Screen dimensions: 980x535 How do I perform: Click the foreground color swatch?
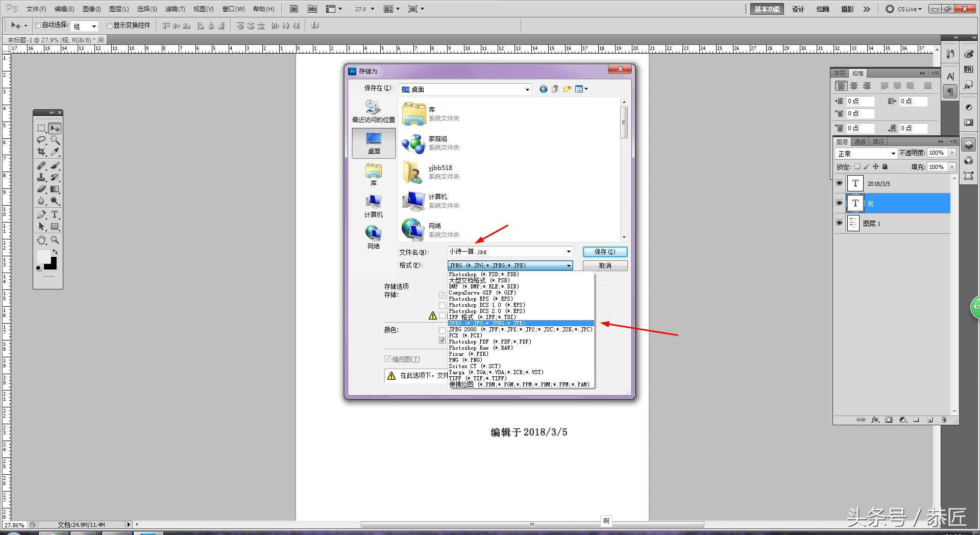pyautogui.click(x=44, y=258)
